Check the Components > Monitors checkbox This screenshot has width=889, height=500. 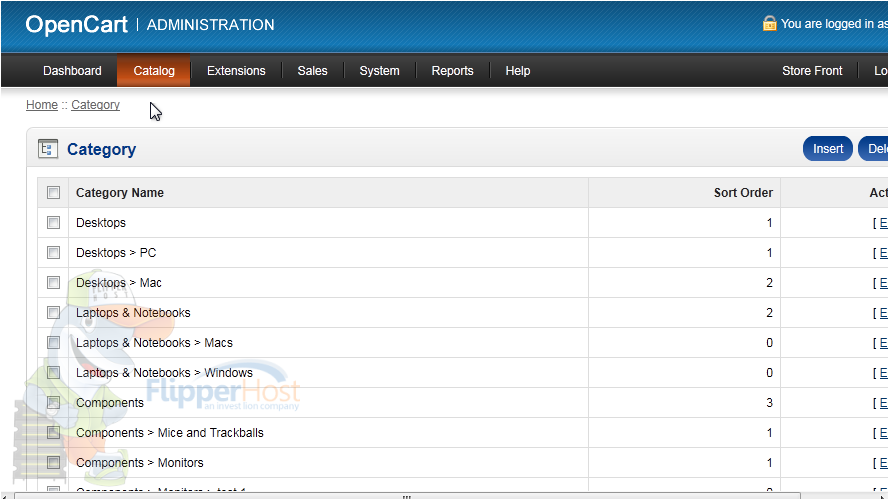click(x=53, y=463)
